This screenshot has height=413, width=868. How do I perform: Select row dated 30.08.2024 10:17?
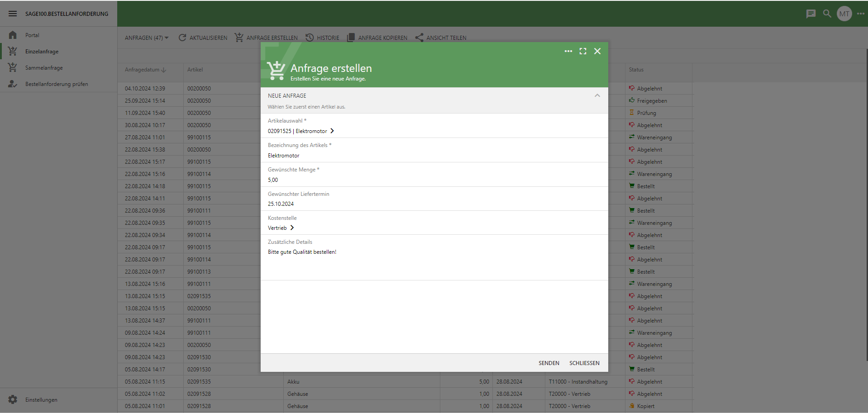145,125
